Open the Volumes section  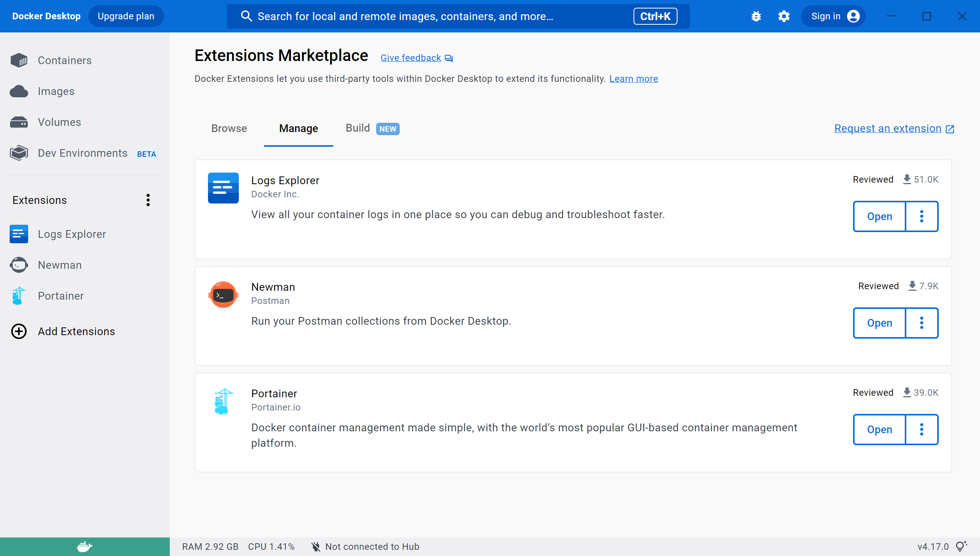[59, 122]
